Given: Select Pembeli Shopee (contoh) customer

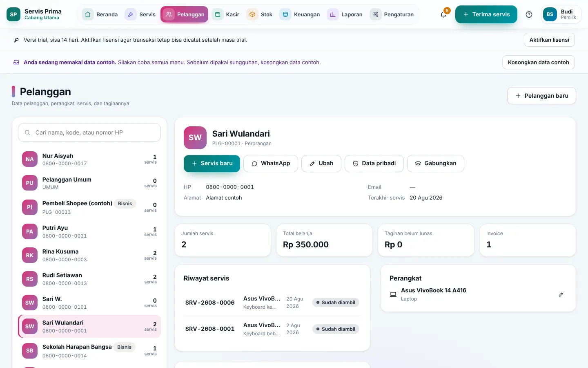Looking at the screenshot, I should coord(89,207).
